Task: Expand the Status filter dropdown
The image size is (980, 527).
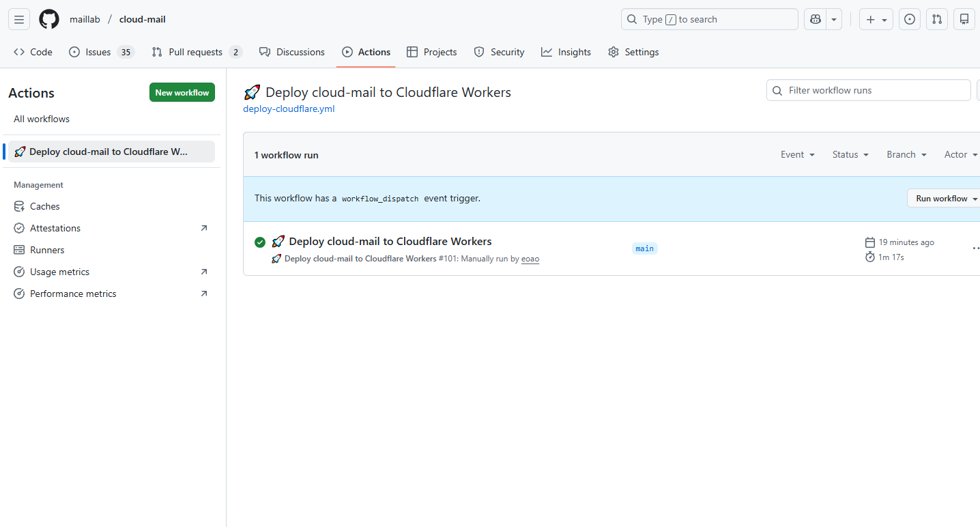Action: [850, 155]
